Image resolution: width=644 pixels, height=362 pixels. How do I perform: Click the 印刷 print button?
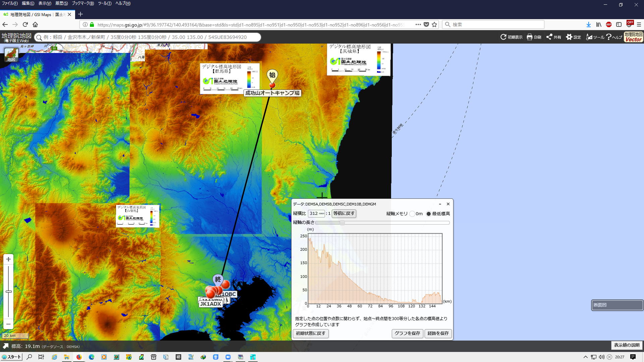point(534,37)
